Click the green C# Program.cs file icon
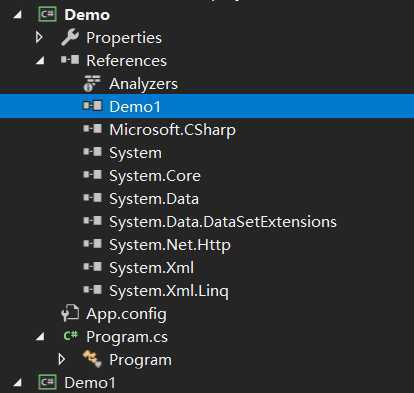The width and height of the screenshot is (414, 393). click(x=71, y=336)
